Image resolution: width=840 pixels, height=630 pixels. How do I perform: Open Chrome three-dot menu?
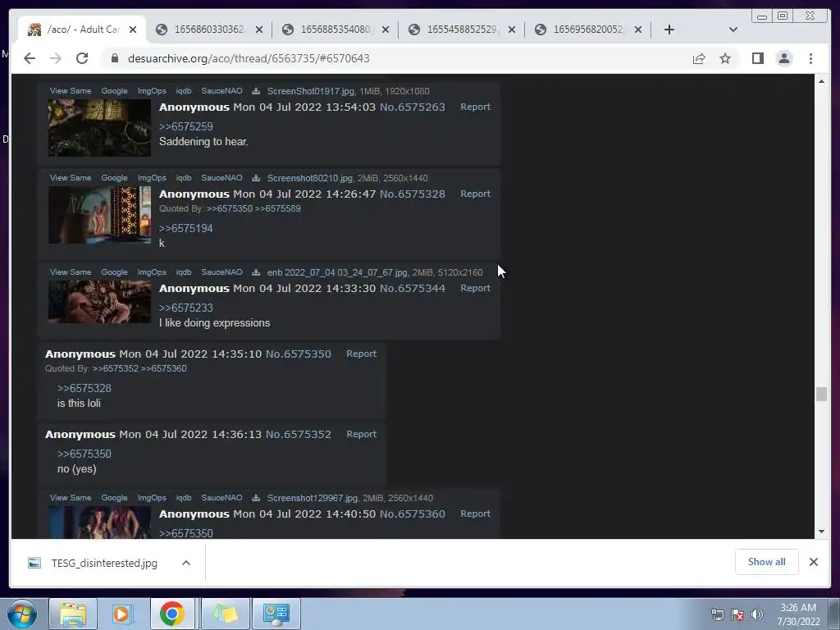(810, 58)
